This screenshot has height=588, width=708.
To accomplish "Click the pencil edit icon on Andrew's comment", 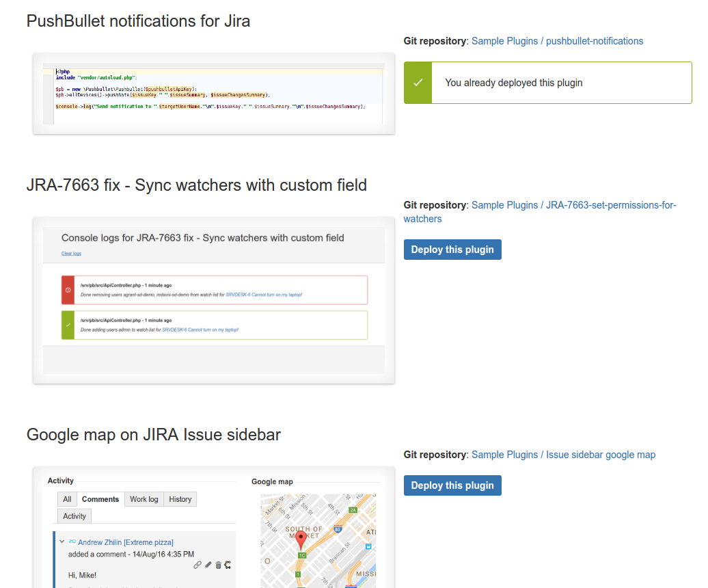I will [x=208, y=565].
